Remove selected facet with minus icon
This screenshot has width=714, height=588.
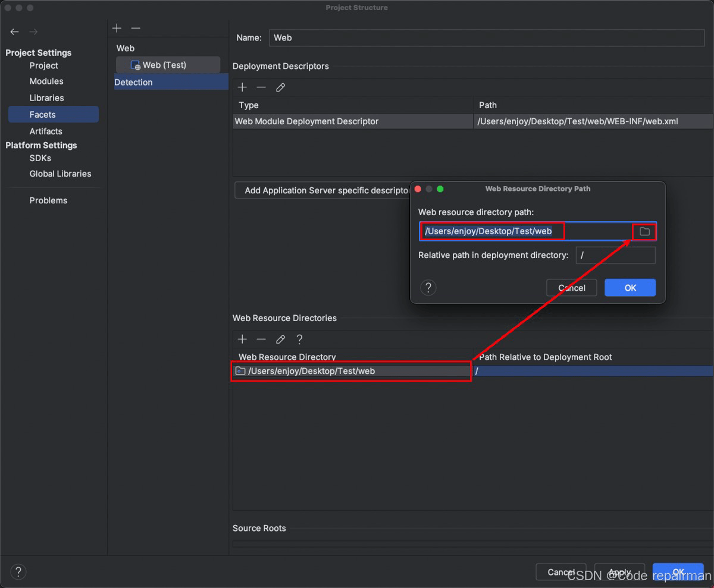(x=136, y=28)
